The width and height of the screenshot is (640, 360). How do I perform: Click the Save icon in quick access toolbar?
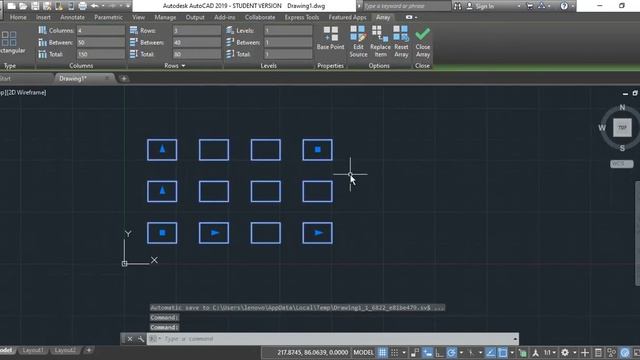coord(35,6)
